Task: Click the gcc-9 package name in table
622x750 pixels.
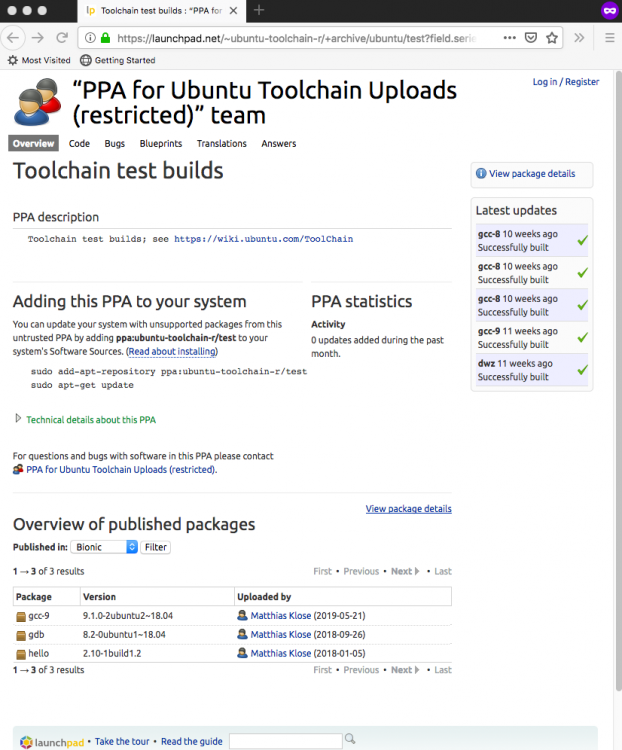Action: (x=39, y=616)
